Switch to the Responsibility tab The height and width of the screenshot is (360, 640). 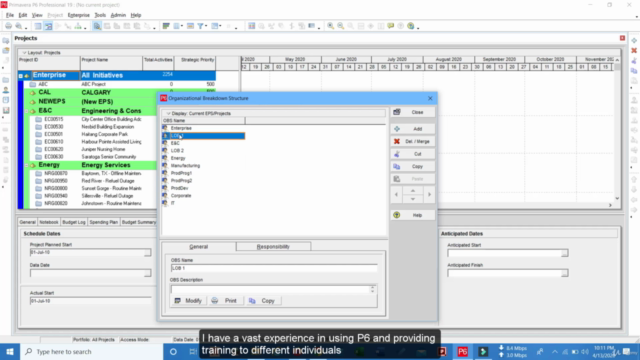tap(273, 247)
